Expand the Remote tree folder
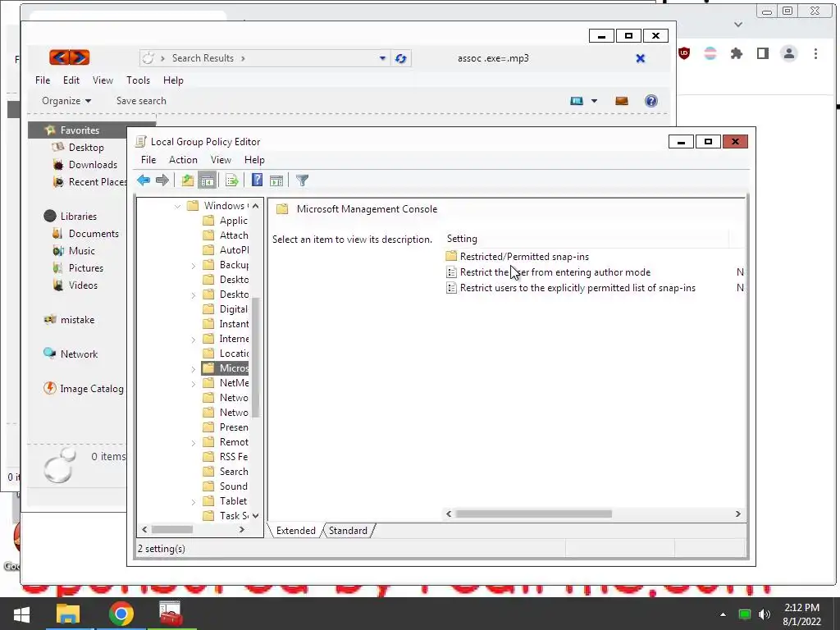This screenshot has width=840, height=630. [x=194, y=443]
